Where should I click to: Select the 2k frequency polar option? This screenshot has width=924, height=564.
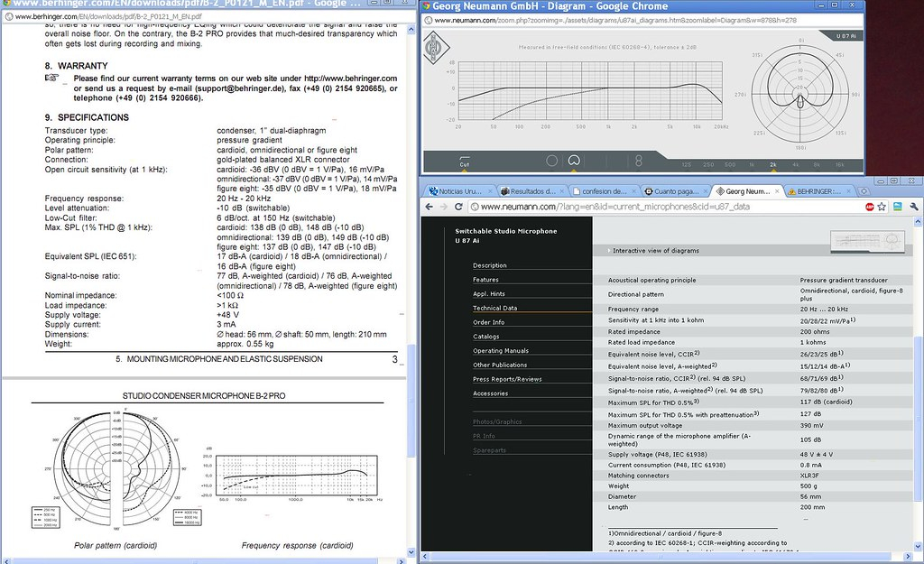click(x=773, y=165)
